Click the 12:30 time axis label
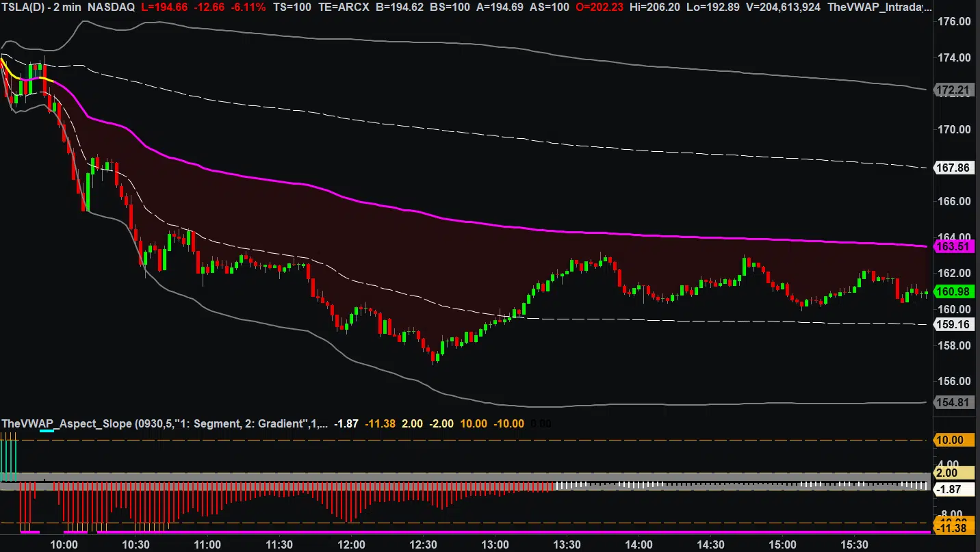This screenshot has height=552, width=980. pyautogui.click(x=423, y=544)
